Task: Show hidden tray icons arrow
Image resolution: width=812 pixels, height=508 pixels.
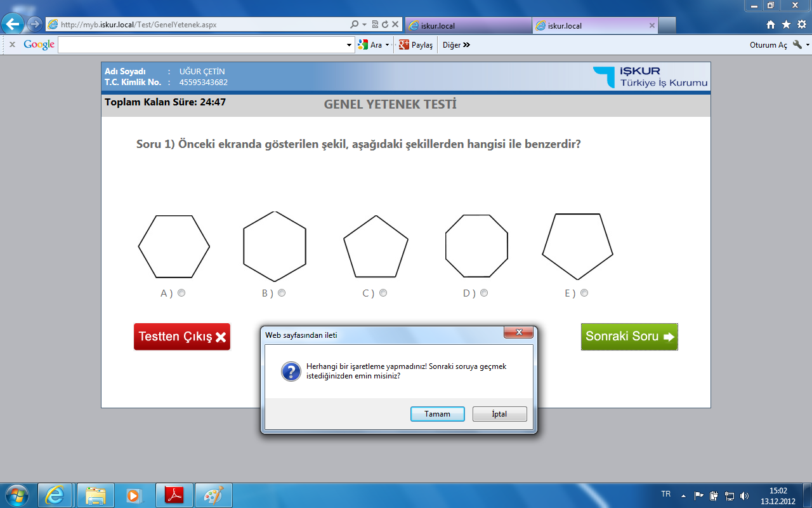Action: click(x=684, y=495)
